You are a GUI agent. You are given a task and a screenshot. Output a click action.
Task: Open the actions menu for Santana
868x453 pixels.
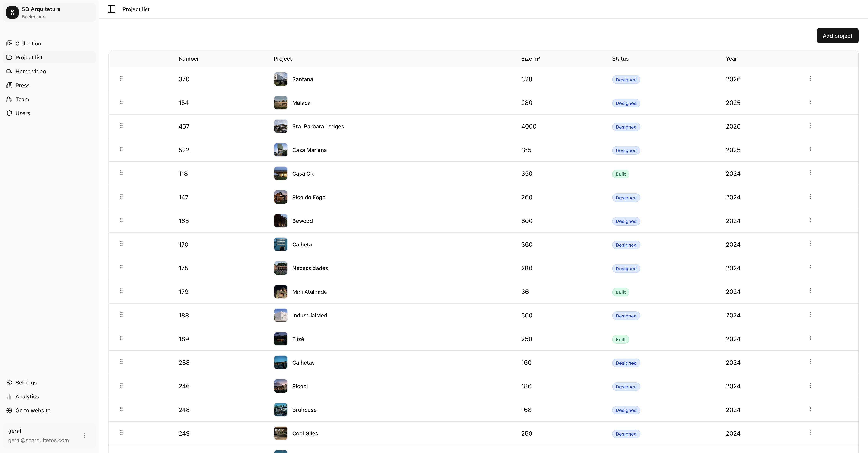coord(810,78)
